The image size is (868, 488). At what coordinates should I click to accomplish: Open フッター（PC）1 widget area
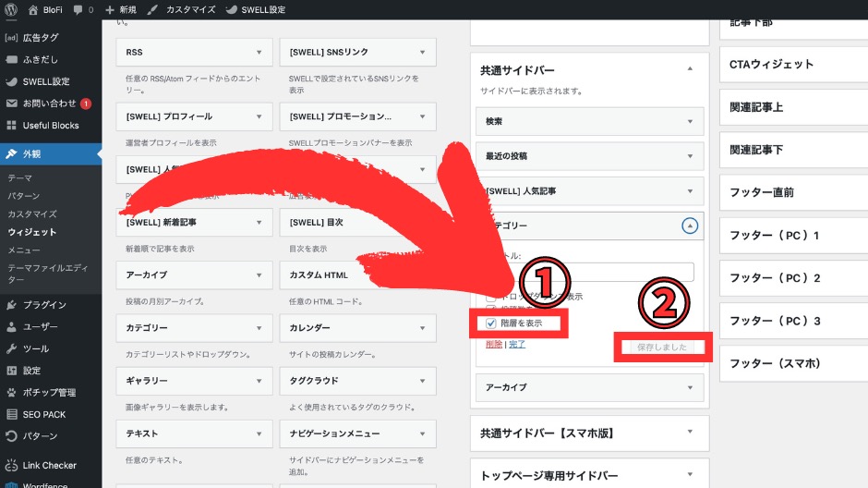click(x=794, y=236)
